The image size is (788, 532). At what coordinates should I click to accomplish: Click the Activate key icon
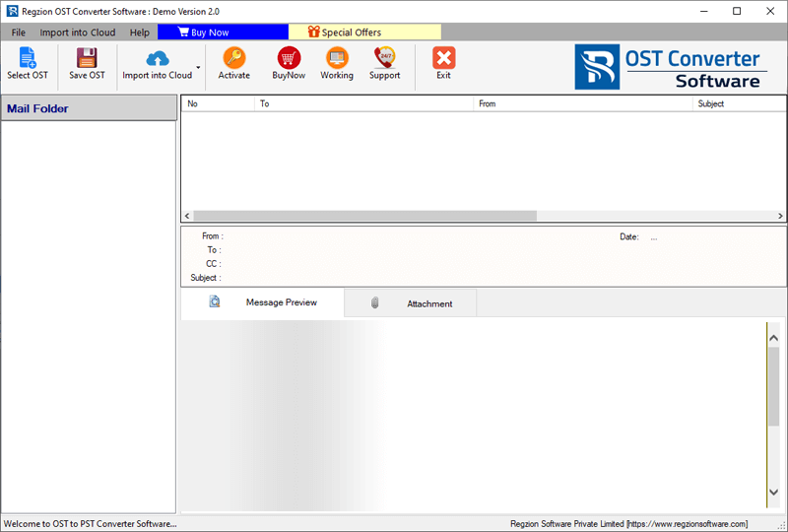click(233, 59)
